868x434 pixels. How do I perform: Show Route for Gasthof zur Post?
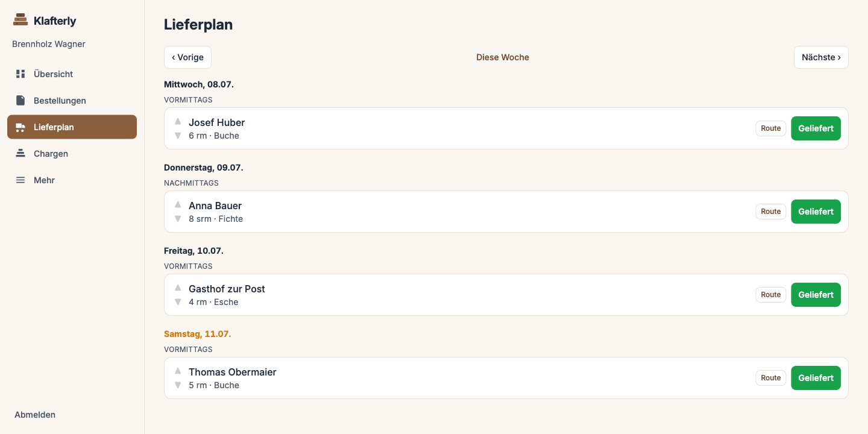tap(771, 295)
